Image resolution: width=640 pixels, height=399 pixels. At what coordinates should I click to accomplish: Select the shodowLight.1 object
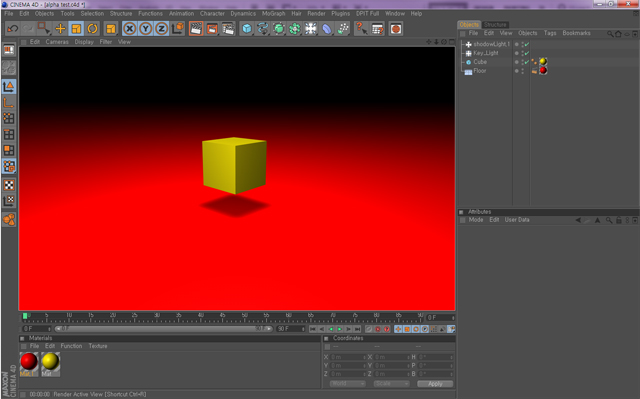491,44
